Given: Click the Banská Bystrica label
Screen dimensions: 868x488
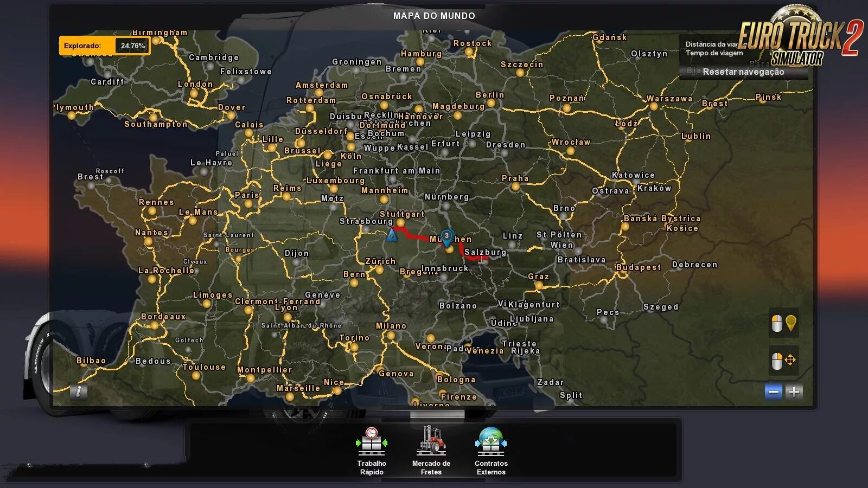Looking at the screenshot, I should (x=662, y=219).
